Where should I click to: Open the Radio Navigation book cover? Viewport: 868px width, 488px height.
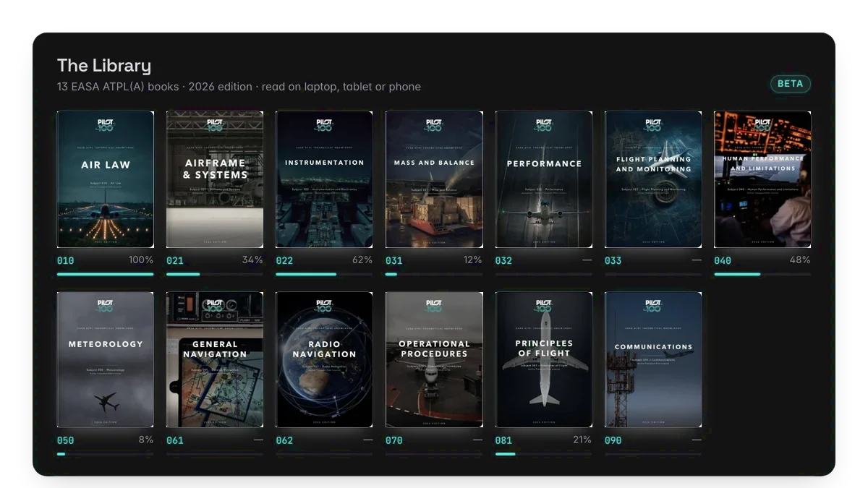324,360
